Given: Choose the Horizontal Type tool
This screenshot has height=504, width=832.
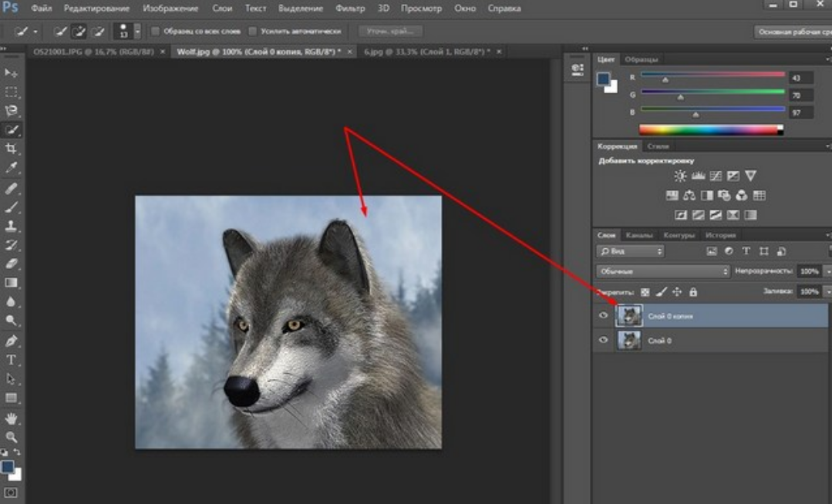Looking at the screenshot, I should (12, 360).
